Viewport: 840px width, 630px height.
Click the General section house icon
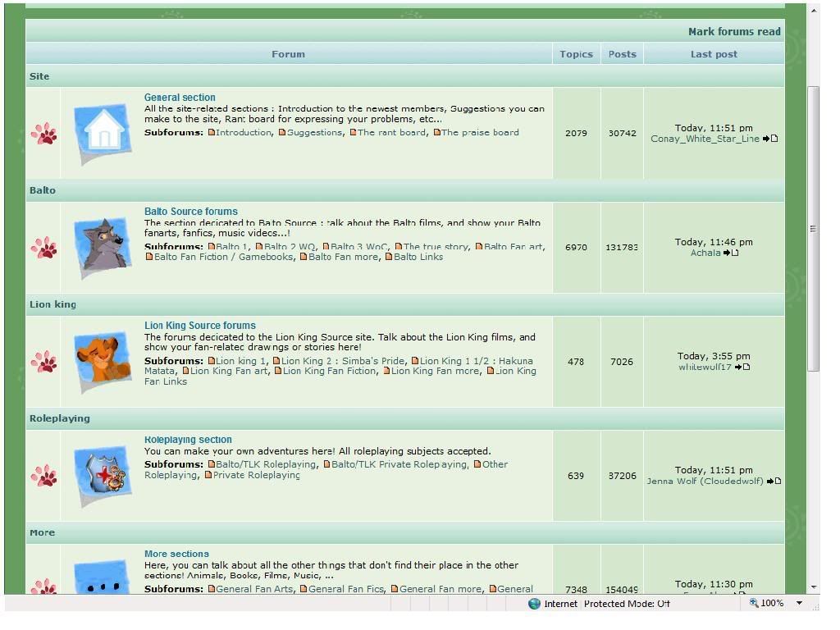click(x=103, y=133)
